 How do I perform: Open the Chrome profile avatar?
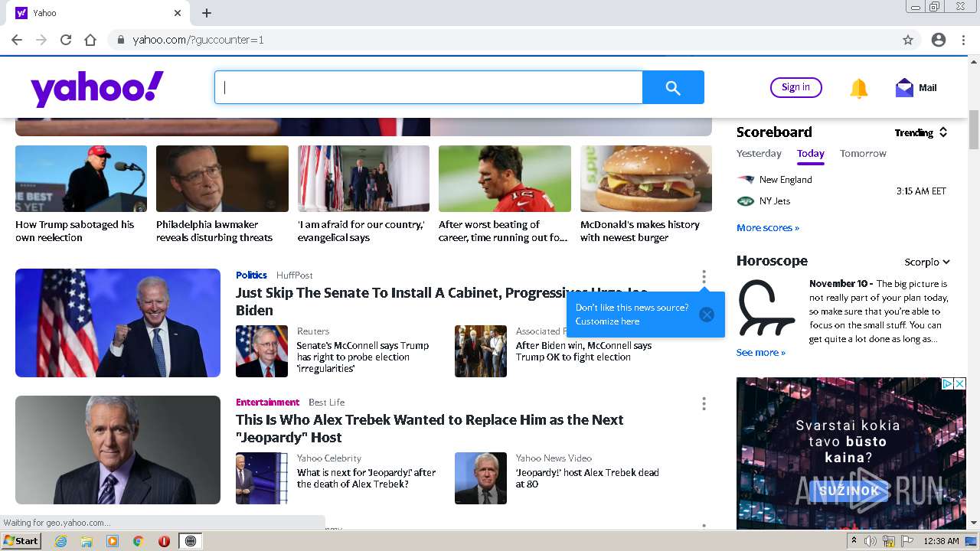(x=939, y=40)
